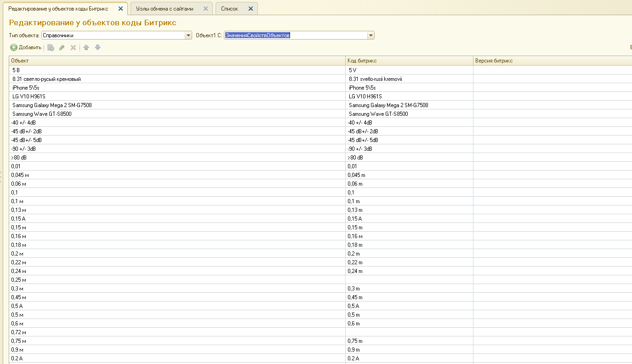Click the move up arrow icon
Screen dimensions: 632x364
point(86,47)
